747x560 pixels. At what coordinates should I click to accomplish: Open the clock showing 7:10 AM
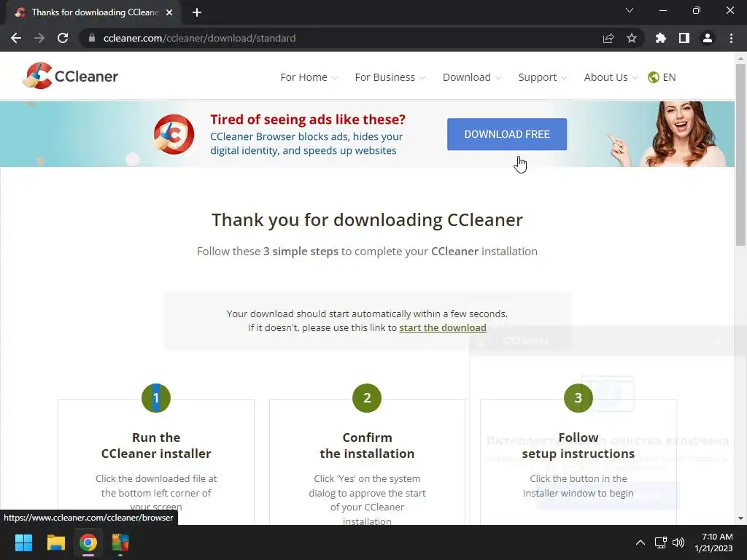(x=714, y=542)
